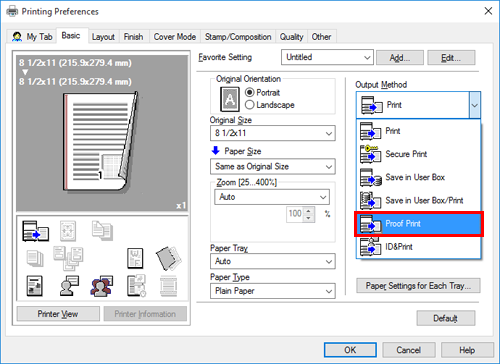Click the print output method icon in settings summary
The height and width of the screenshot is (364, 500).
click(x=35, y=231)
